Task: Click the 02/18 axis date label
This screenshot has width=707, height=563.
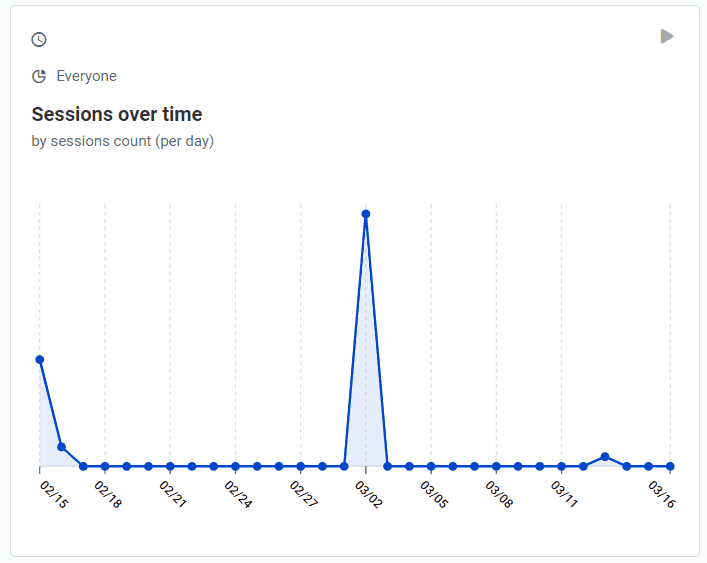Action: (x=108, y=494)
